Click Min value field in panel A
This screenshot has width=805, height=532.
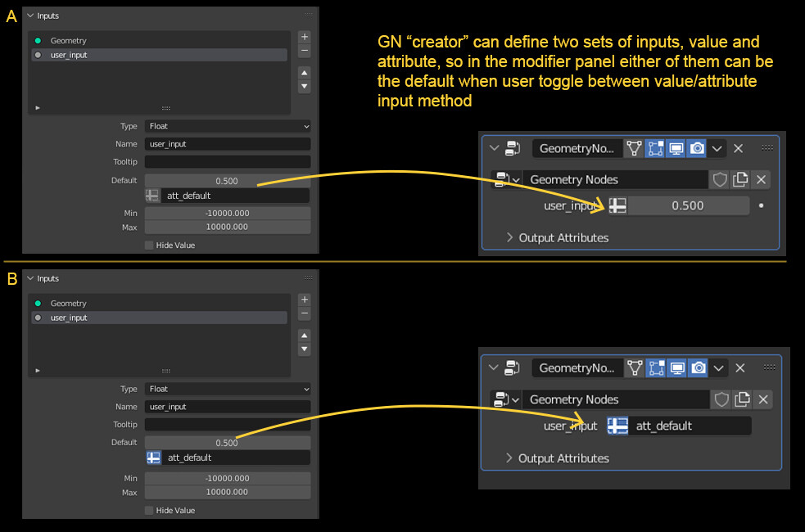click(228, 213)
